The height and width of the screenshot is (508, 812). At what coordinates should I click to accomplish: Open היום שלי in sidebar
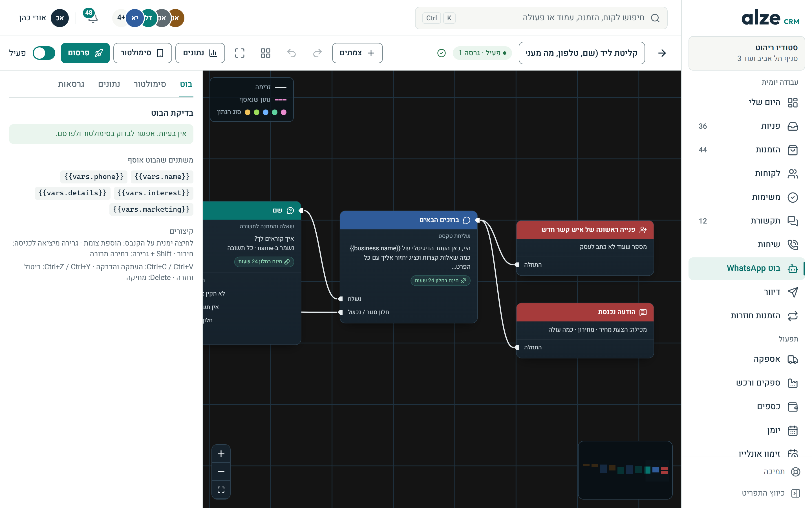pyautogui.click(x=747, y=102)
